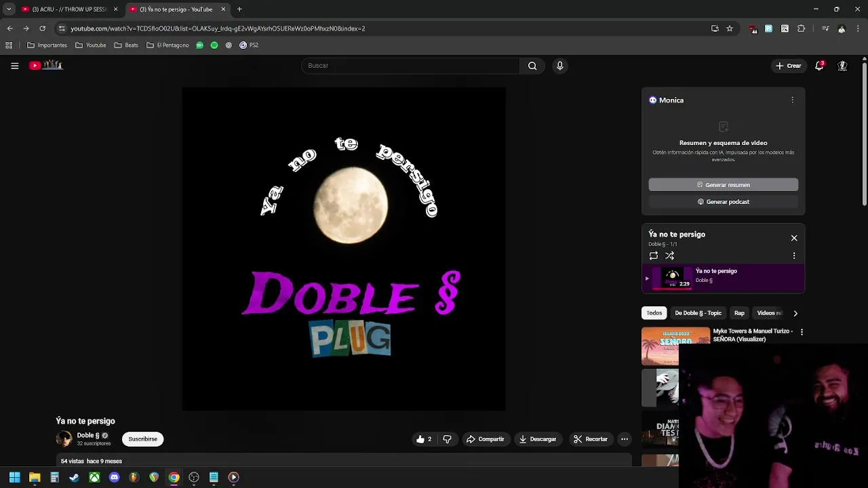The width and height of the screenshot is (868, 488).
Task: Select the Todos filter chip
Action: point(654,313)
